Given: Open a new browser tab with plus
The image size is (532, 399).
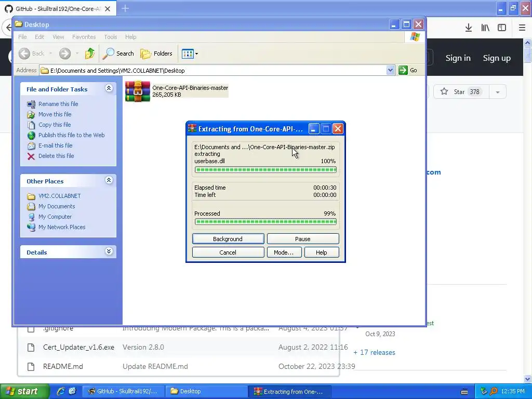Looking at the screenshot, I should pos(125,8).
